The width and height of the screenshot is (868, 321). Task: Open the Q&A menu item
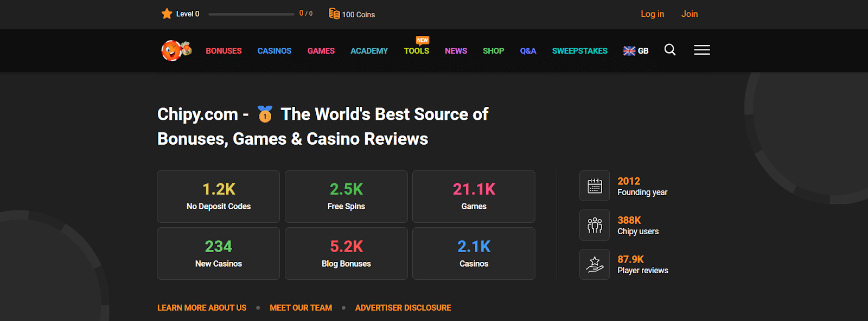click(x=528, y=51)
